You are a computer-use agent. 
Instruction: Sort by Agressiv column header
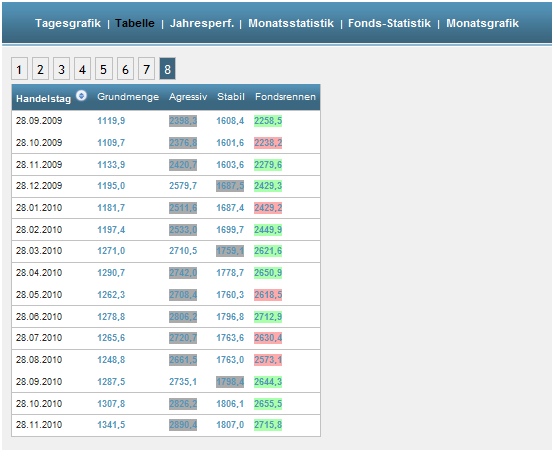pos(188,97)
